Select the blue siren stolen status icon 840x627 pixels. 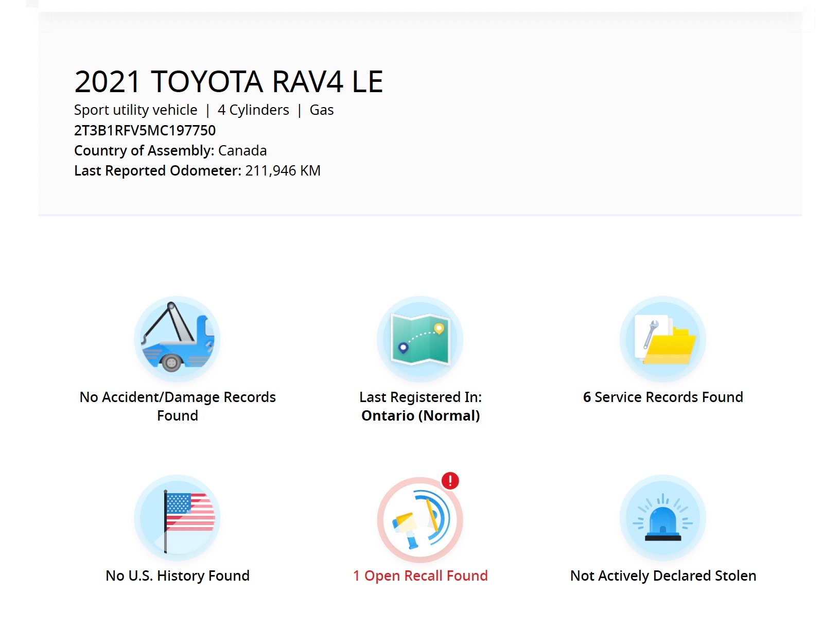(x=663, y=518)
